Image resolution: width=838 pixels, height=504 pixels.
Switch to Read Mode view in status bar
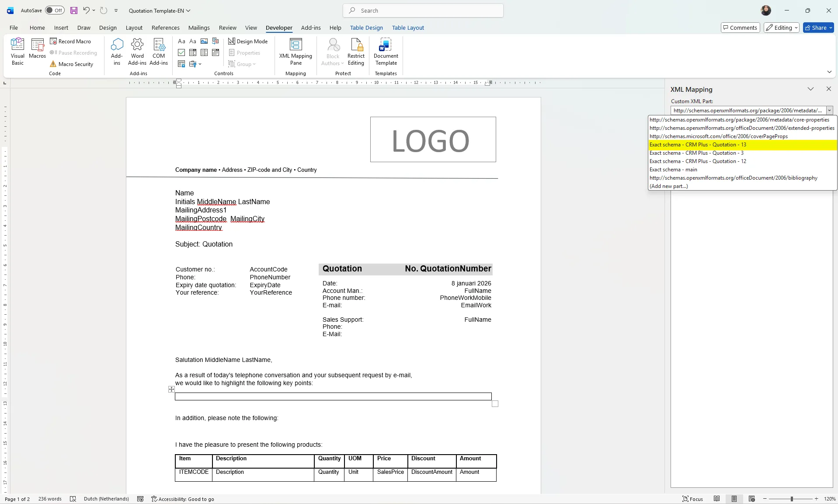point(716,499)
